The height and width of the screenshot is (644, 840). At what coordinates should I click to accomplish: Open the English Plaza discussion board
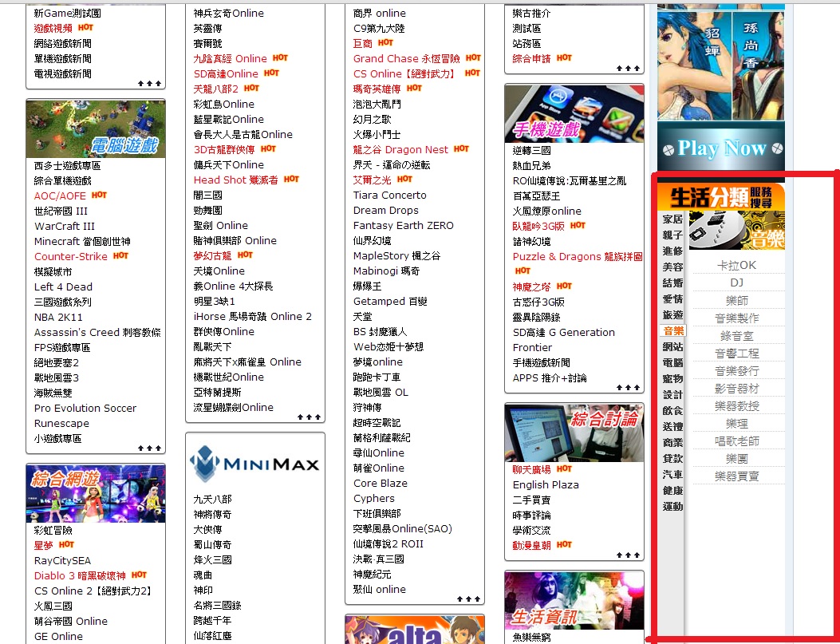546,485
